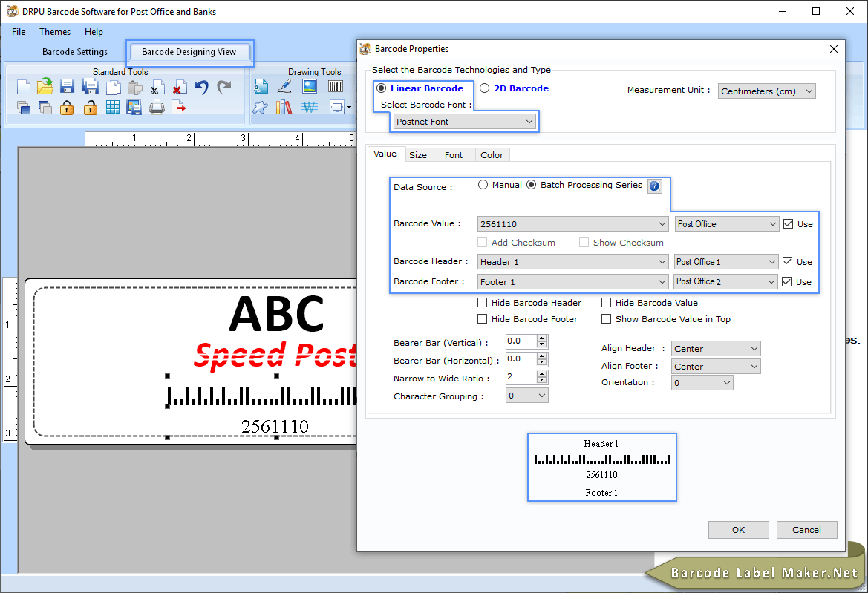Insert a barcode from Drawing Tools
The width and height of the screenshot is (868, 593).
pyautogui.click(x=336, y=86)
